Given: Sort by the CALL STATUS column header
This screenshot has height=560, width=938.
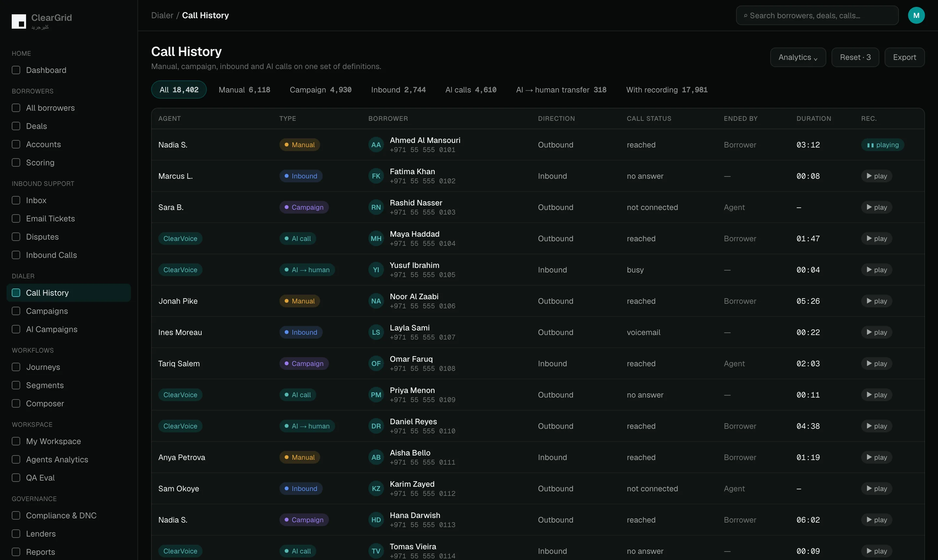Looking at the screenshot, I should tap(649, 119).
